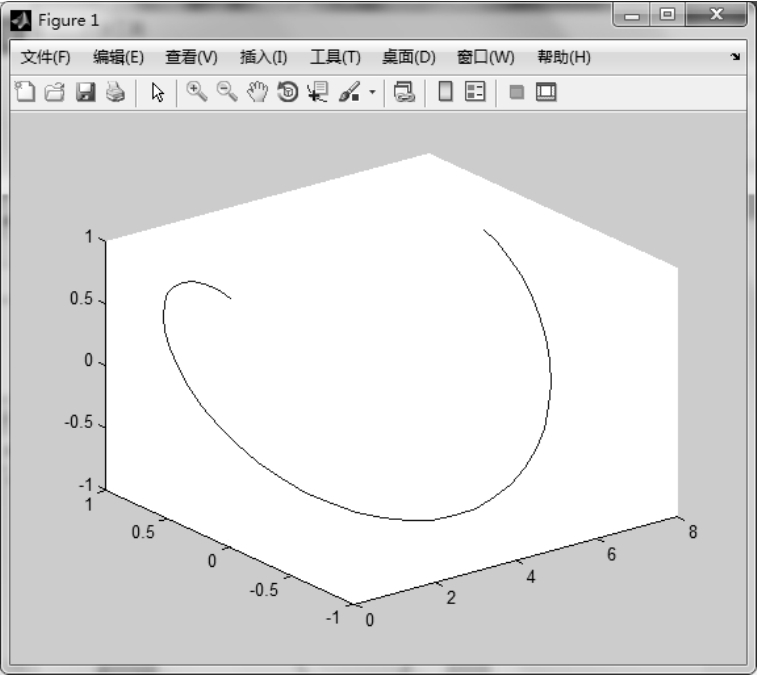Click the Link Plot toolbar button

404,93
